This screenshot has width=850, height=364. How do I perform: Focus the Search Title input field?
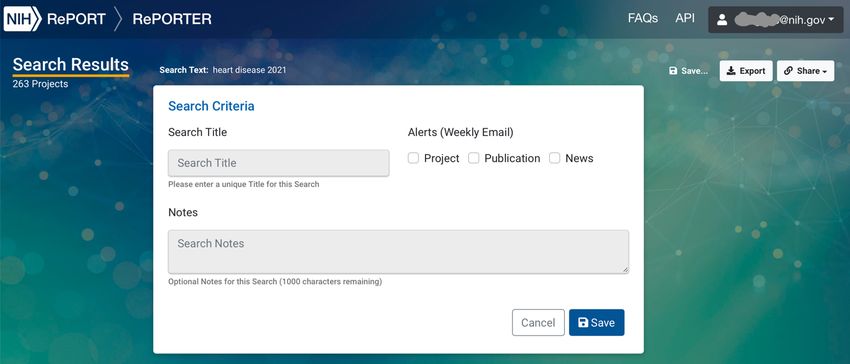point(279,163)
